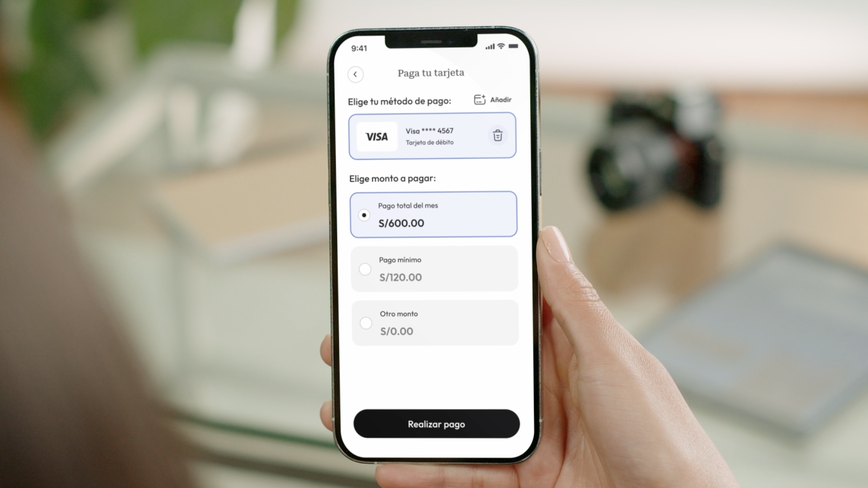Select 'Pago total del mes' radio button

click(x=364, y=214)
